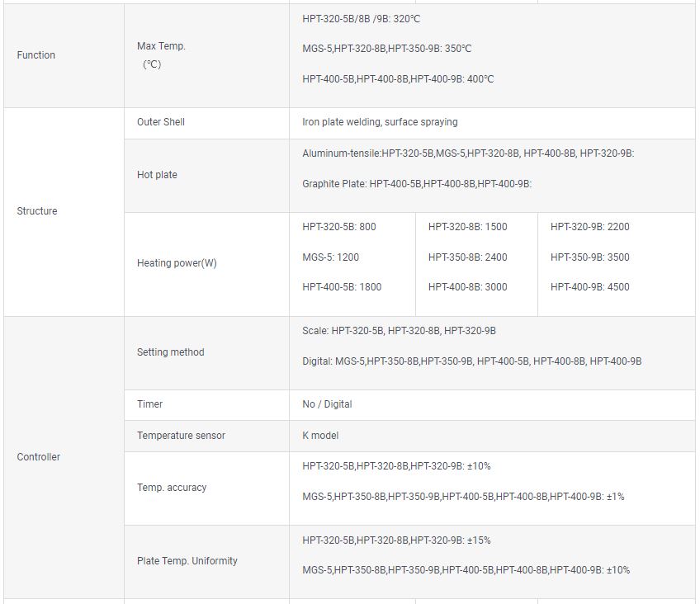Image resolution: width=700 pixels, height=604 pixels.
Task: Click the Iron plate welding description
Action: (380, 122)
